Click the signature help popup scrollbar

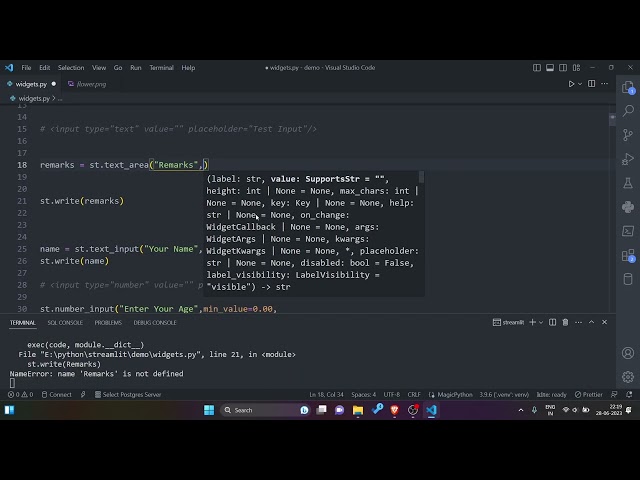(422, 177)
